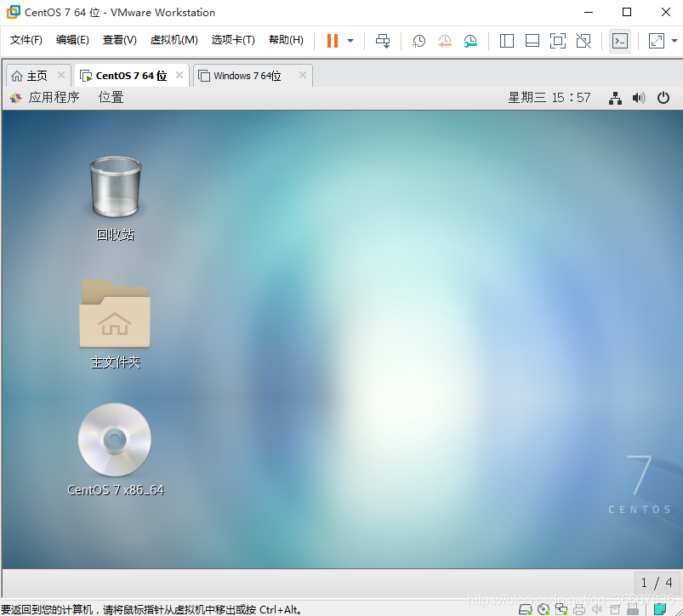Expand the power options dropdown next to pause
The image size is (683, 616).
350,41
